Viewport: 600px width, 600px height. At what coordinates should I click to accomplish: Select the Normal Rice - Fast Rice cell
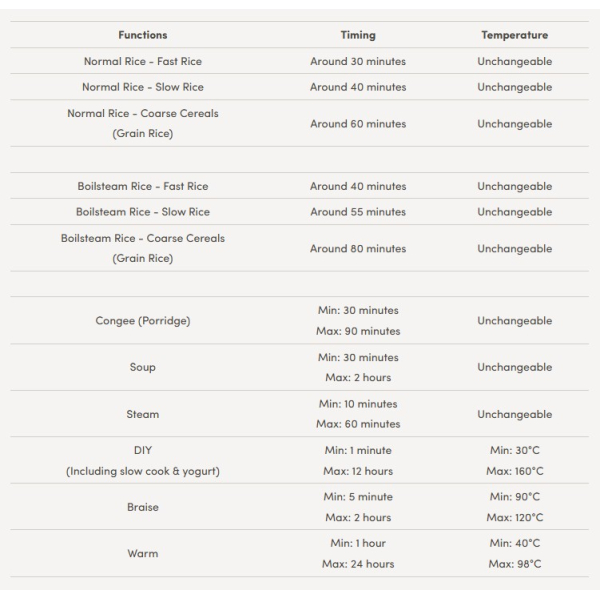143,61
